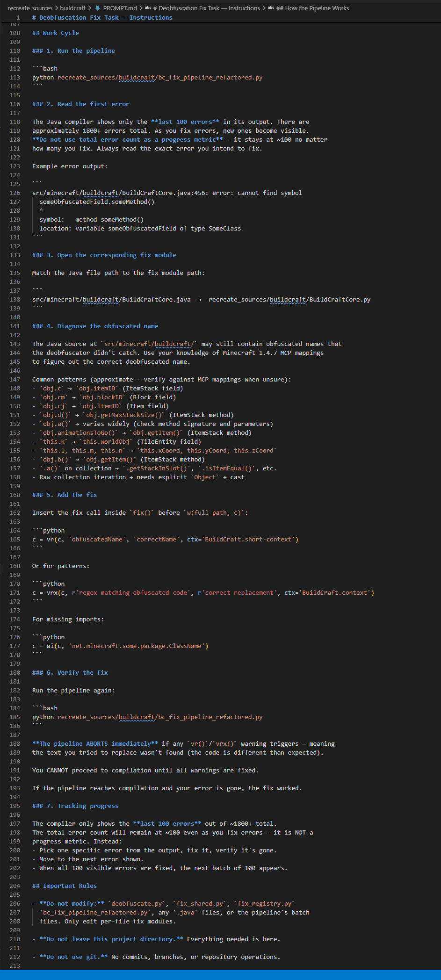This screenshot has width=441, height=980.
Task: Click the 'c = vrx(c, r'regex matching...' code line
Action: [203, 593]
